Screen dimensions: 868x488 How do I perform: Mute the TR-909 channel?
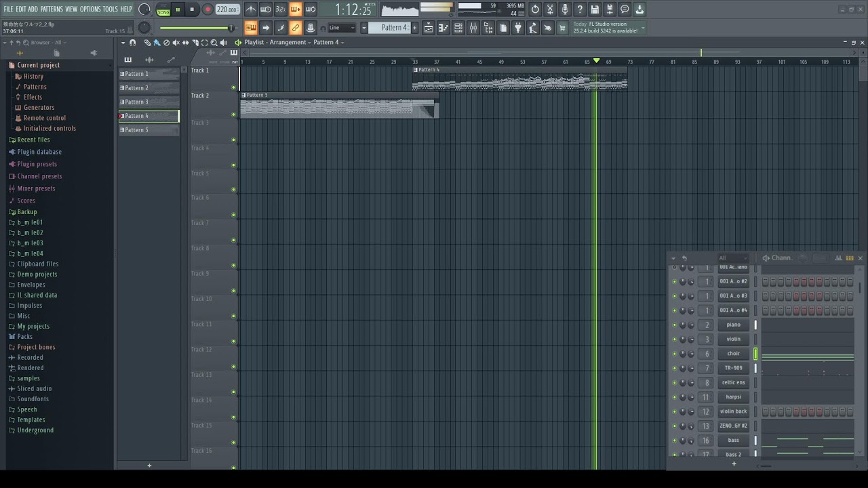[674, 368]
